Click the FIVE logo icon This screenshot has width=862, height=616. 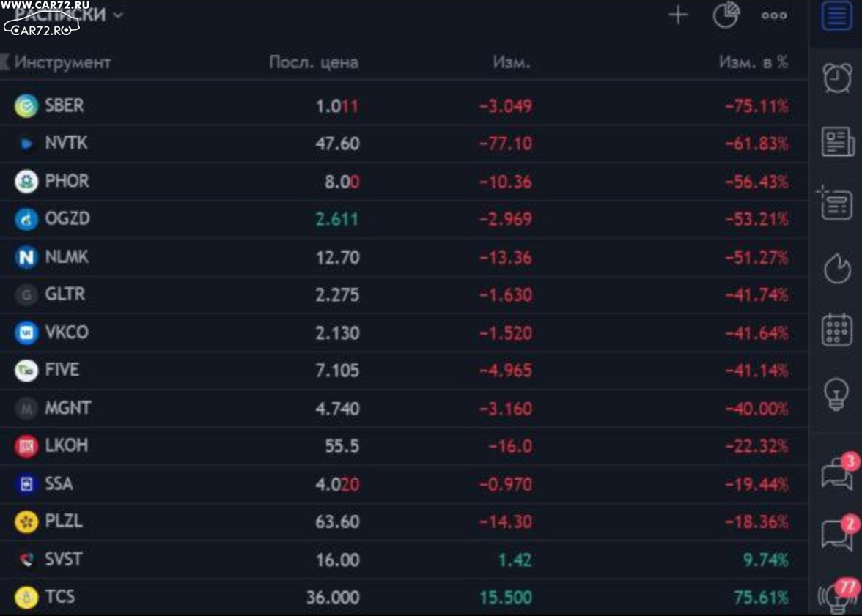pyautogui.click(x=26, y=371)
